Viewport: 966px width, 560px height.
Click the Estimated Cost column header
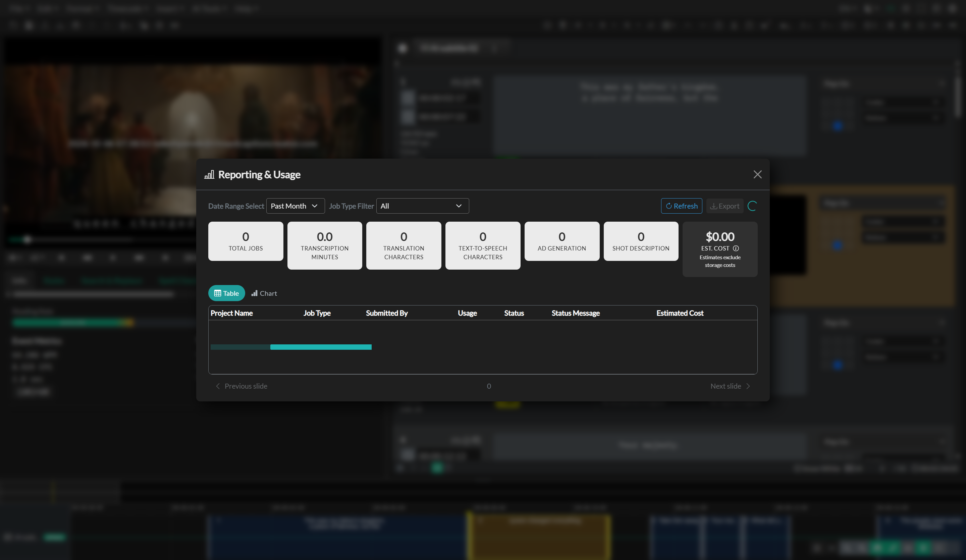coord(680,313)
